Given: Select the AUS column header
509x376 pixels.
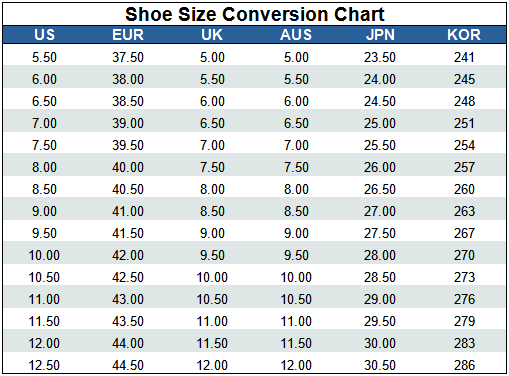Looking at the screenshot, I should 296,35.
